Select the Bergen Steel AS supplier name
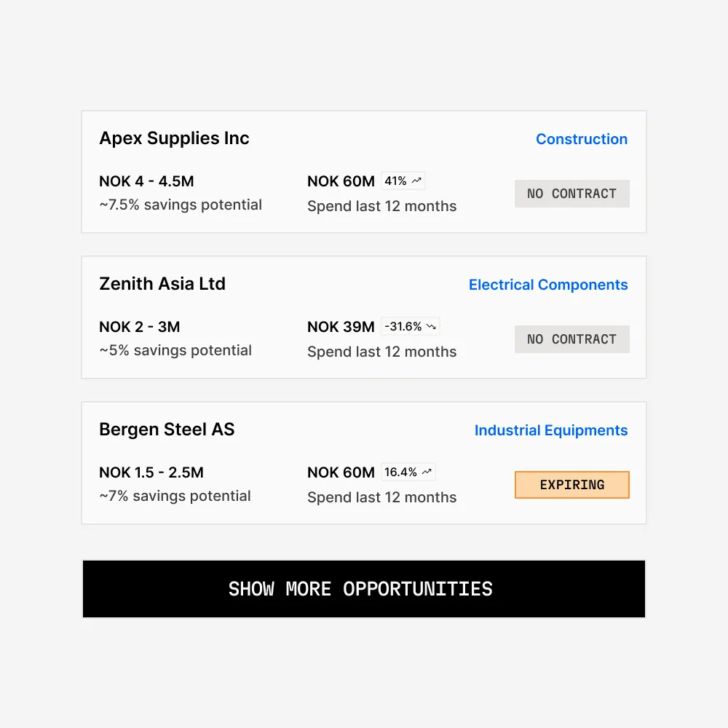Screen dimensions: 728x728 (x=167, y=430)
